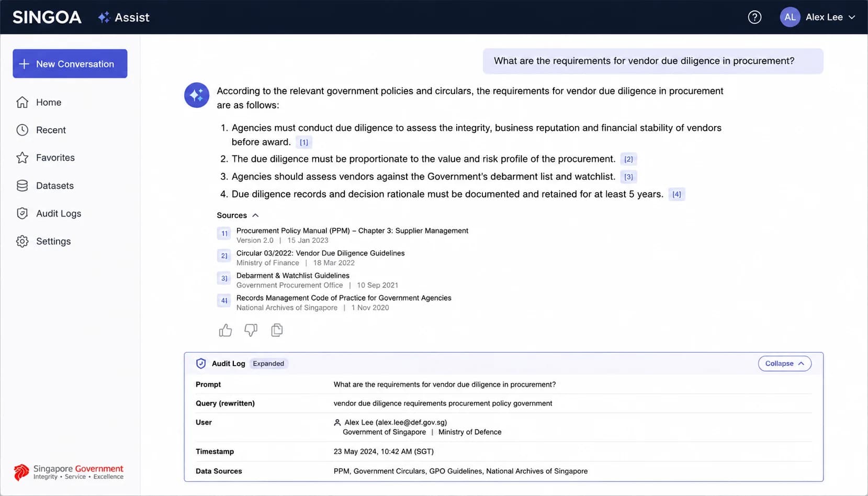This screenshot has height=496, width=868.
Task: Click the Prompt value in Audit Log
Action: (444, 385)
